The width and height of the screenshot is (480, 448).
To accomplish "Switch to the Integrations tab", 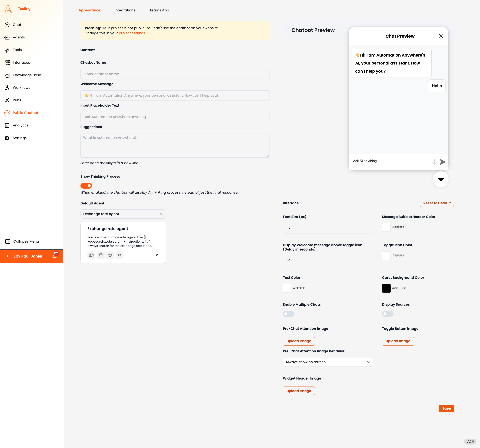I will [x=125, y=10].
